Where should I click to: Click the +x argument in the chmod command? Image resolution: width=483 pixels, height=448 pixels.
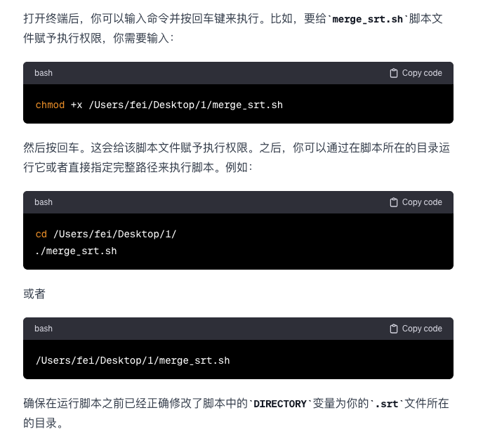[77, 105]
